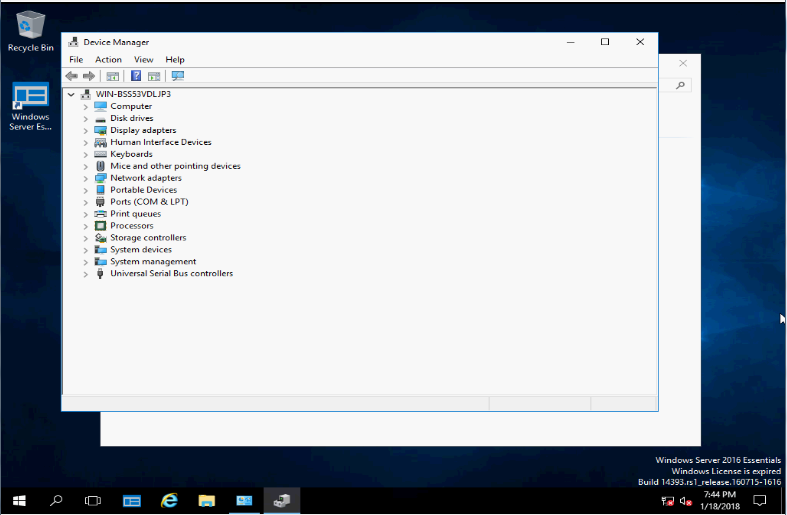This screenshot has width=787, height=515.
Task: Select the Portable Devices label
Action: [x=144, y=190]
